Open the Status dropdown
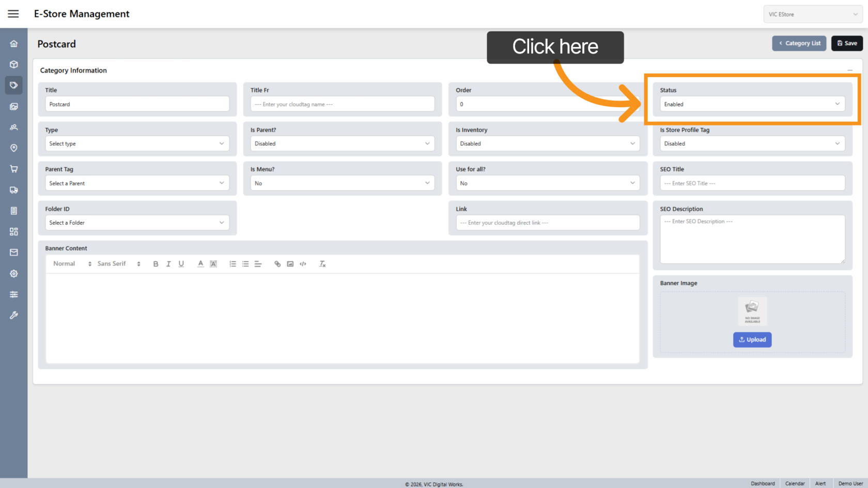The height and width of the screenshot is (488, 868). pyautogui.click(x=752, y=104)
